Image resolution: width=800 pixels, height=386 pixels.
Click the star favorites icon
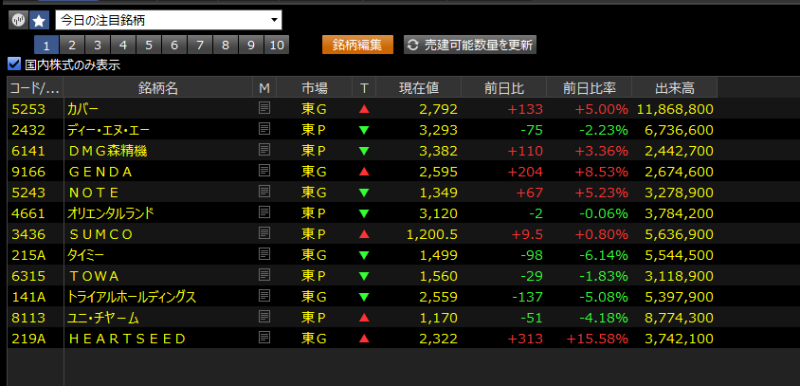[39, 20]
